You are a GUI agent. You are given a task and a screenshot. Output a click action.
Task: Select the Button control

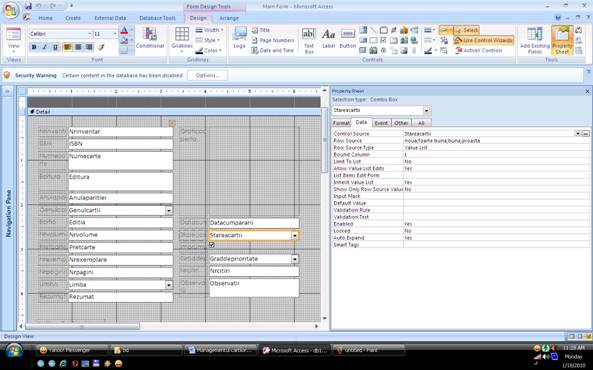click(x=348, y=38)
